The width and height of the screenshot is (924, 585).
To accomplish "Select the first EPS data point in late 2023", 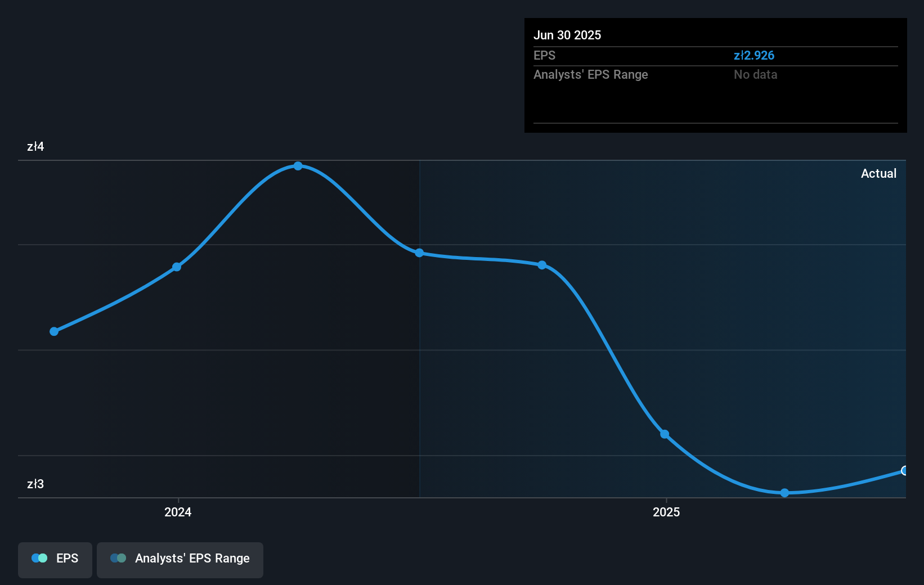I will coord(54,331).
